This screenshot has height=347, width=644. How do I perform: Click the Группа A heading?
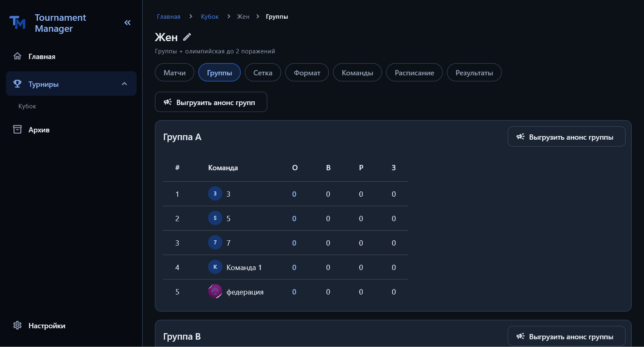point(182,137)
